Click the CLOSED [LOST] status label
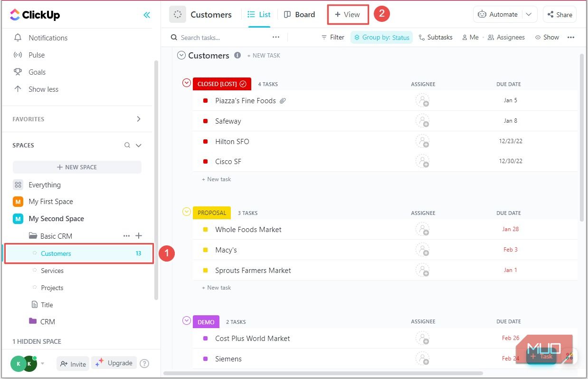The height and width of the screenshot is (379, 588). point(222,84)
